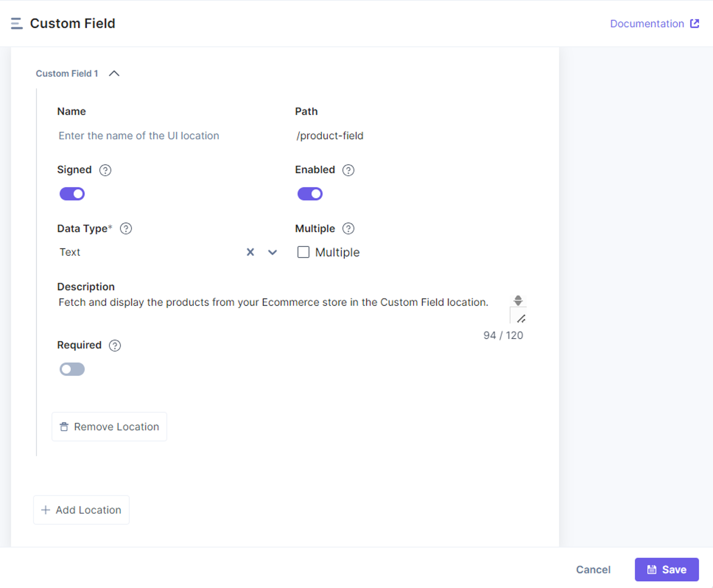Click the Multiple help question icon
The width and height of the screenshot is (713, 588).
[348, 229]
